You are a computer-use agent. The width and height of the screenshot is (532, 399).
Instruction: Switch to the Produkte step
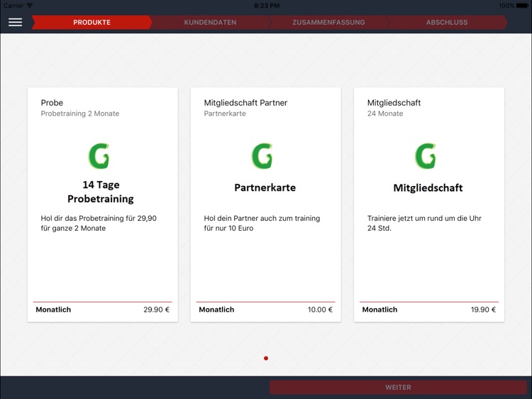[x=92, y=23]
